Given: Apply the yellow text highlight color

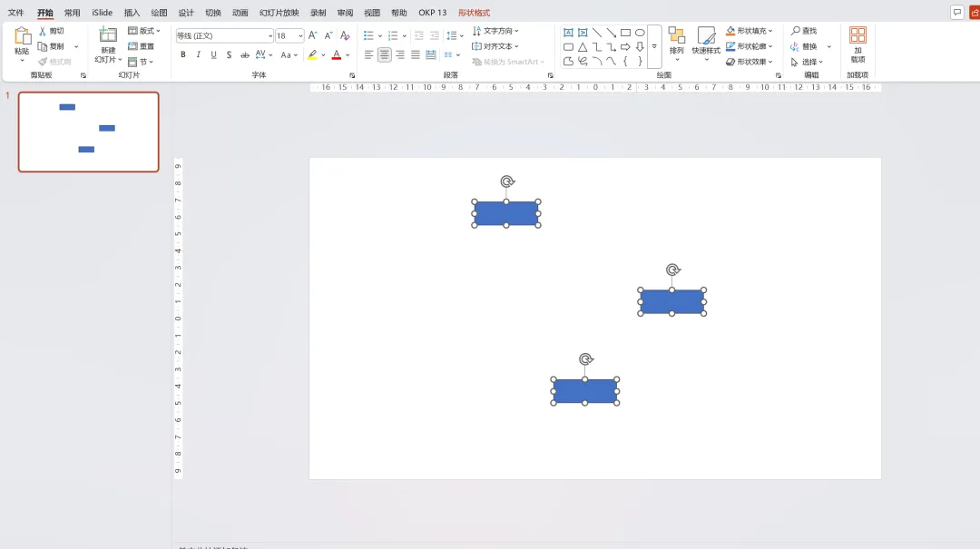Looking at the screenshot, I should click(312, 55).
